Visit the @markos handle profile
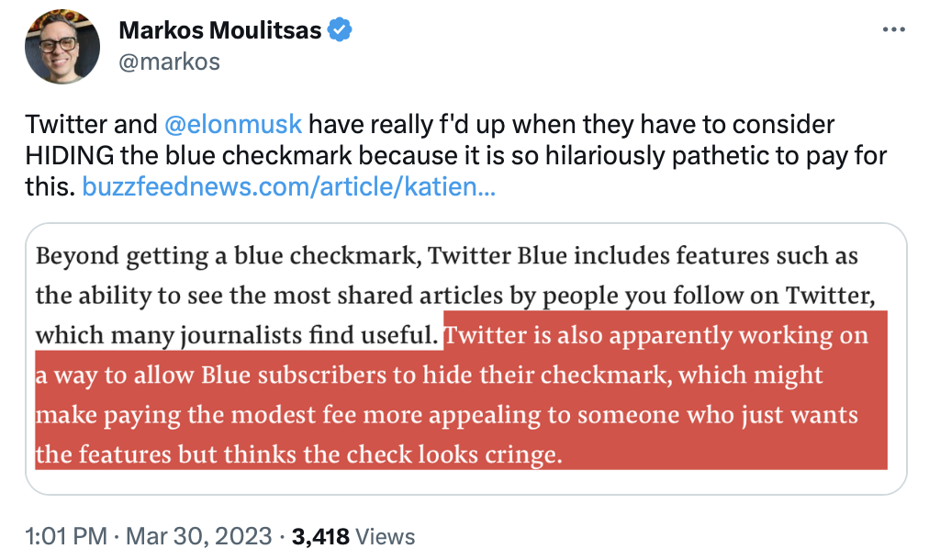 tap(169, 62)
